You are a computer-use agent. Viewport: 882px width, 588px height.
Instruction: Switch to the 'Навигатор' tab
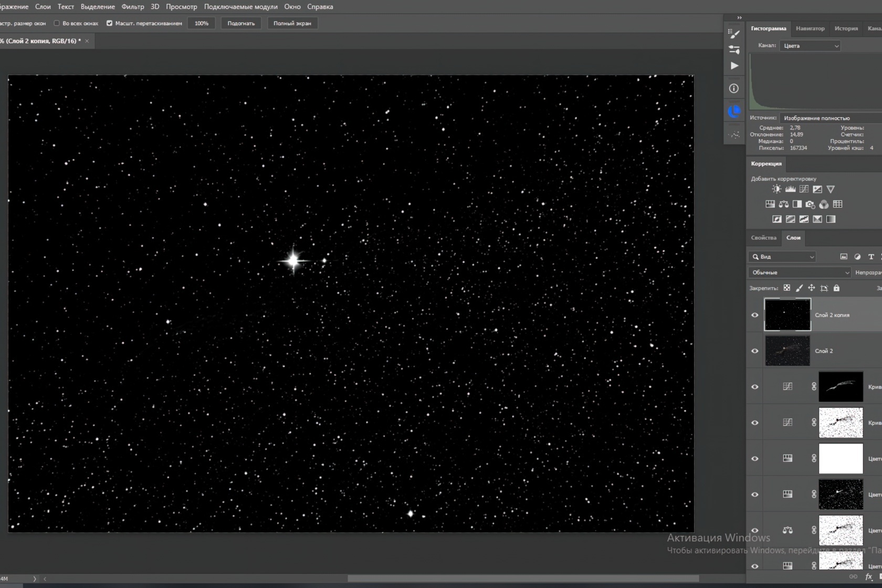coord(810,28)
